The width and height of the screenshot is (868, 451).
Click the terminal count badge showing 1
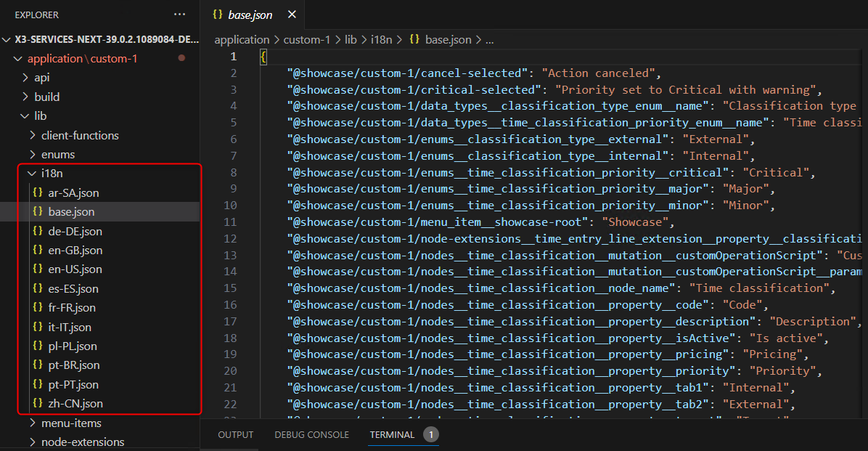pos(430,434)
